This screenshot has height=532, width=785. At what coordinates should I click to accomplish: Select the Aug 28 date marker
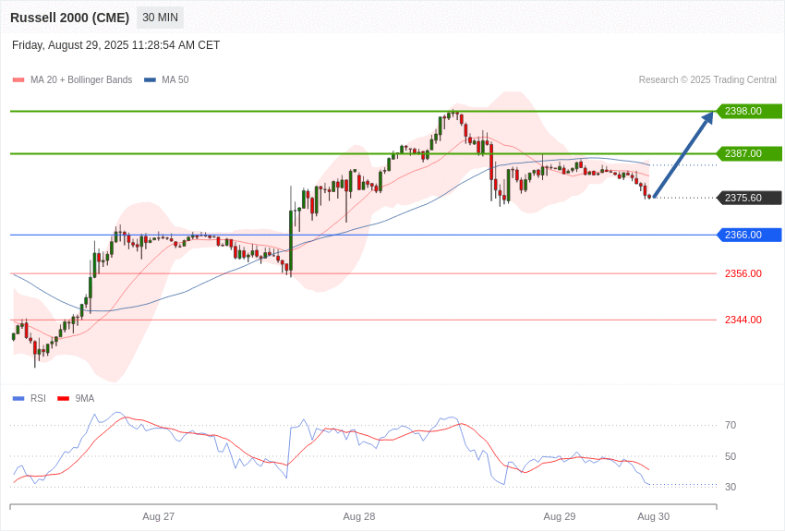[359, 516]
